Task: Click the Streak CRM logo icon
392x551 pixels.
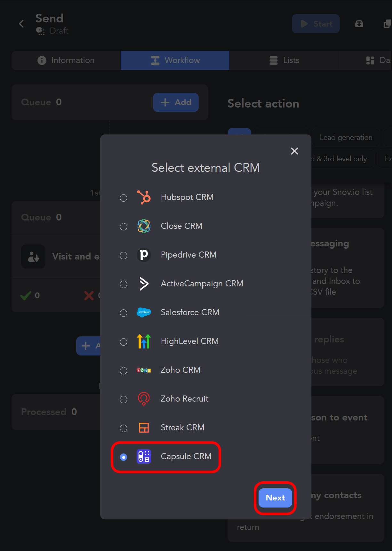Action: tap(144, 428)
